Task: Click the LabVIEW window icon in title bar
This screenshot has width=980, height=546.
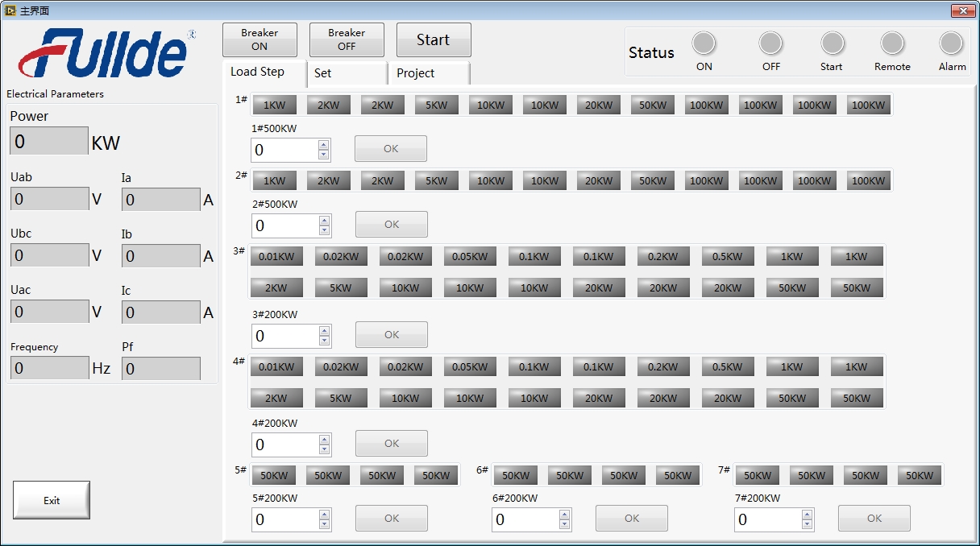Action: pos(10,10)
